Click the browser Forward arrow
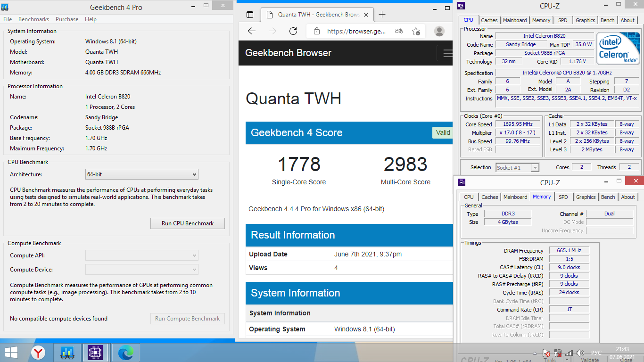Image resolution: width=644 pixels, height=362 pixels. tap(272, 31)
